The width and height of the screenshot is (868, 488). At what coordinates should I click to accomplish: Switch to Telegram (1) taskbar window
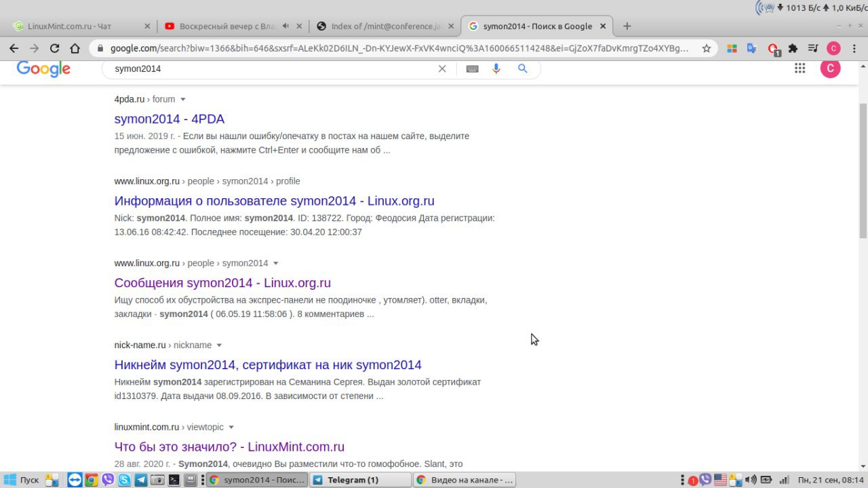[360, 480]
